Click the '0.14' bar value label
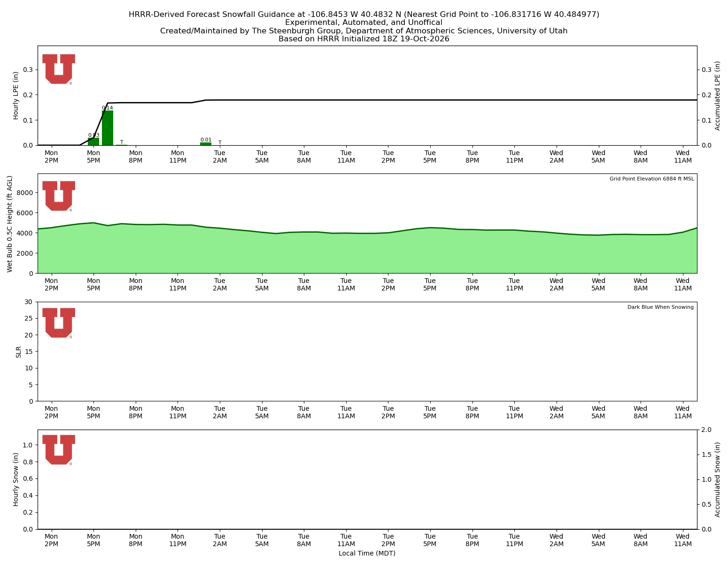 [x=108, y=108]
